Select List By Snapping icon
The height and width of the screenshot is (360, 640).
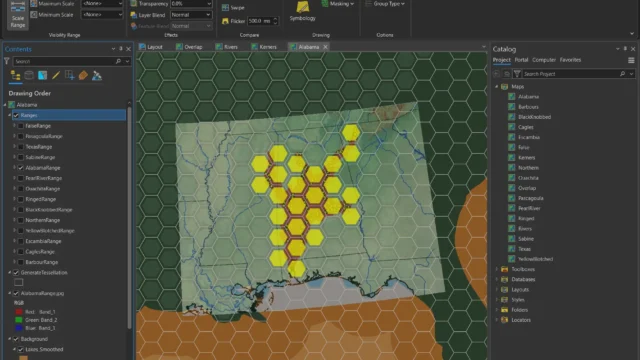[x=69, y=76]
